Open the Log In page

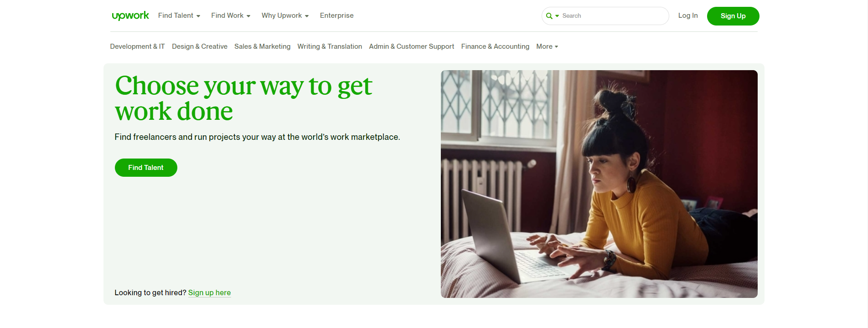[688, 15]
